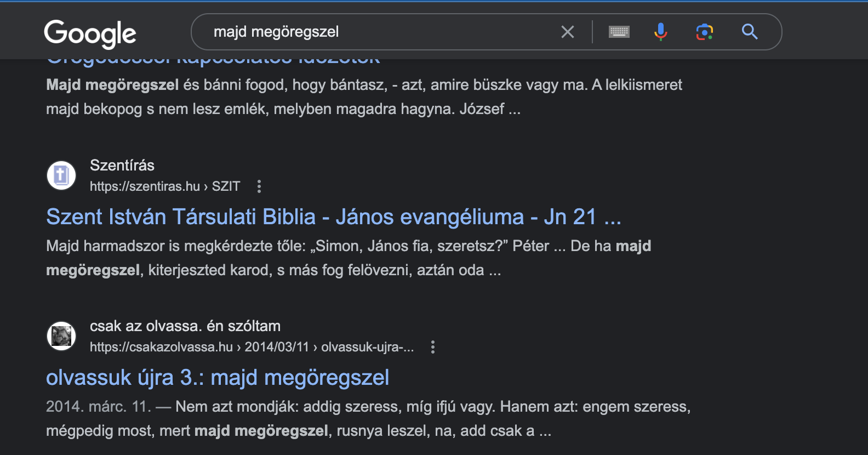This screenshot has width=868, height=455.
Task: Open Google Lens image search
Action: point(705,32)
